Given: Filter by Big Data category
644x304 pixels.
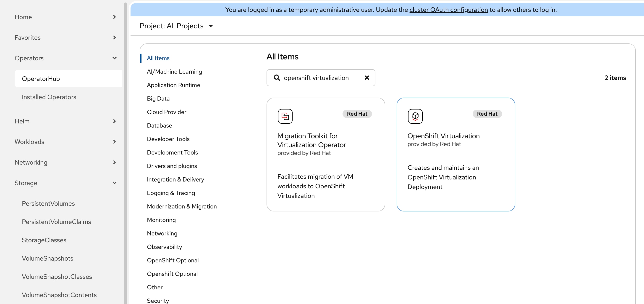Looking at the screenshot, I should point(158,99).
